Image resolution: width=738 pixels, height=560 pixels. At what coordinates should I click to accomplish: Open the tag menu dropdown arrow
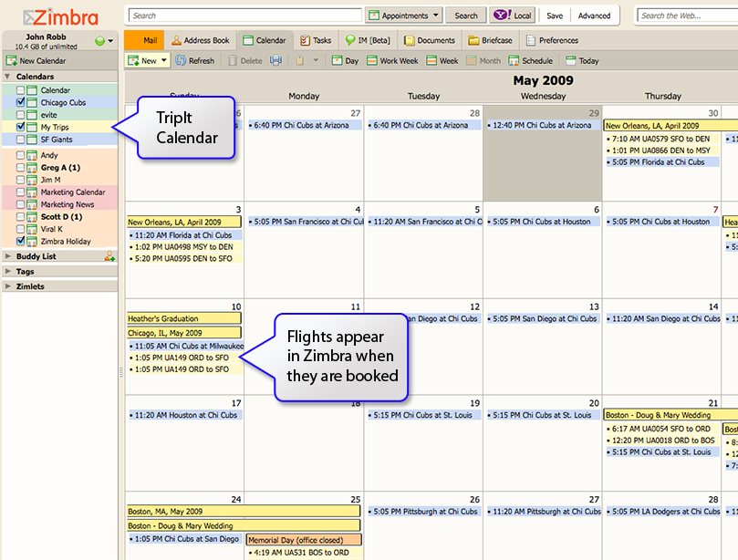[x=316, y=60]
